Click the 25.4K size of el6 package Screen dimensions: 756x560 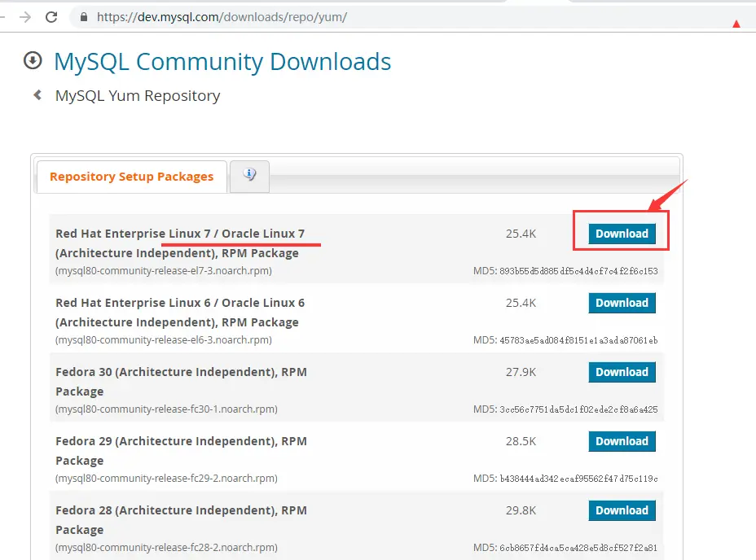coord(521,303)
